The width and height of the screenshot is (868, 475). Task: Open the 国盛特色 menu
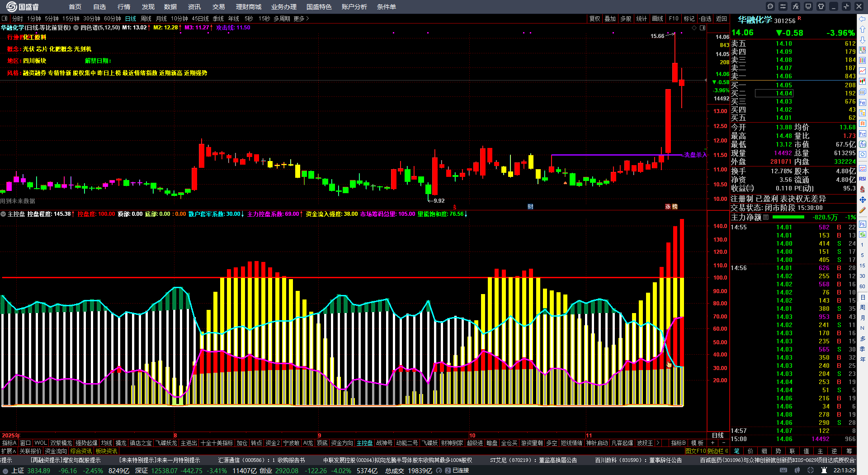(319, 7)
